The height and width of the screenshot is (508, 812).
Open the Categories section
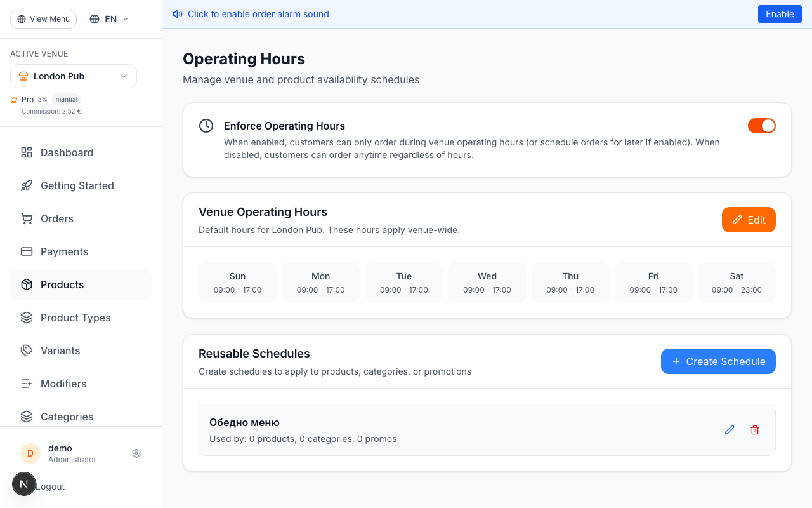[x=68, y=417]
